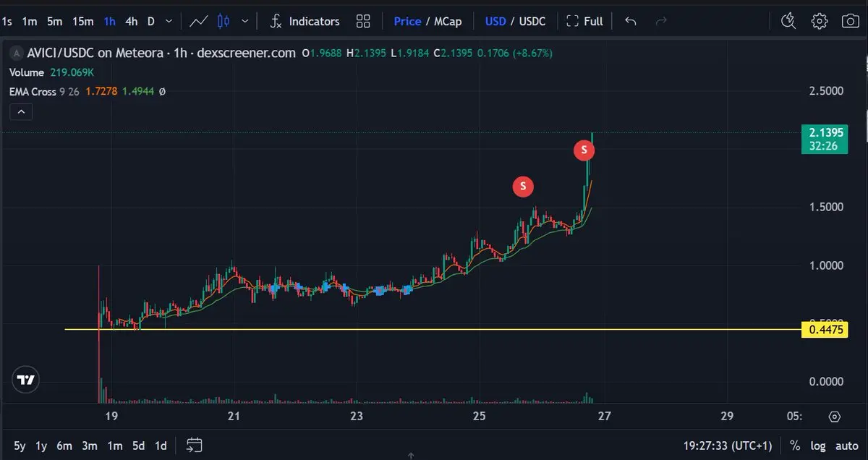The height and width of the screenshot is (460, 868).
Task: Open the Indicators menu
Action: [304, 22]
